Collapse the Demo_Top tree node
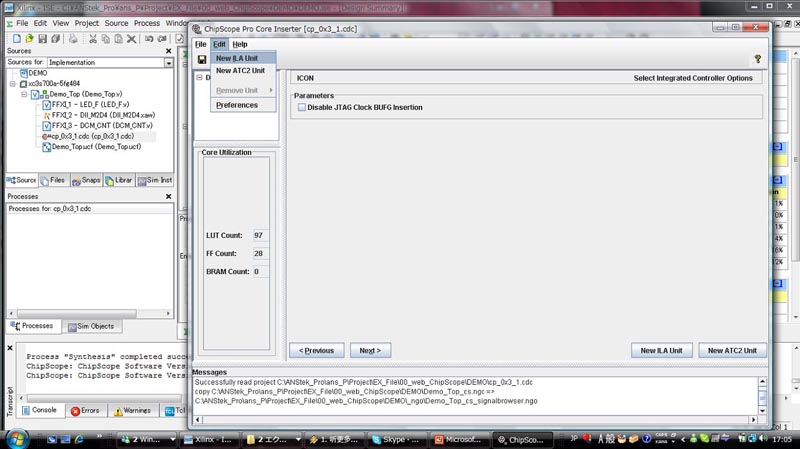 point(24,94)
